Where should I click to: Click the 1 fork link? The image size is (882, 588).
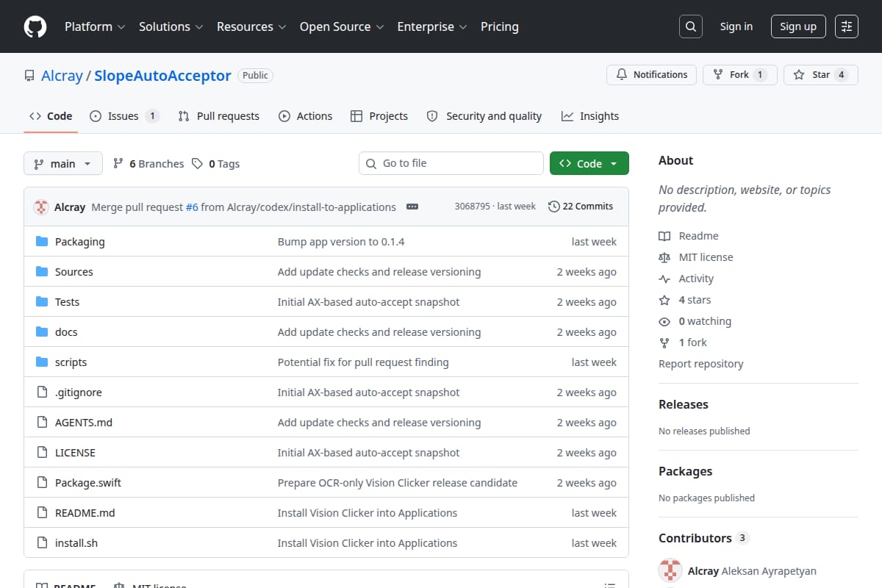(683, 343)
